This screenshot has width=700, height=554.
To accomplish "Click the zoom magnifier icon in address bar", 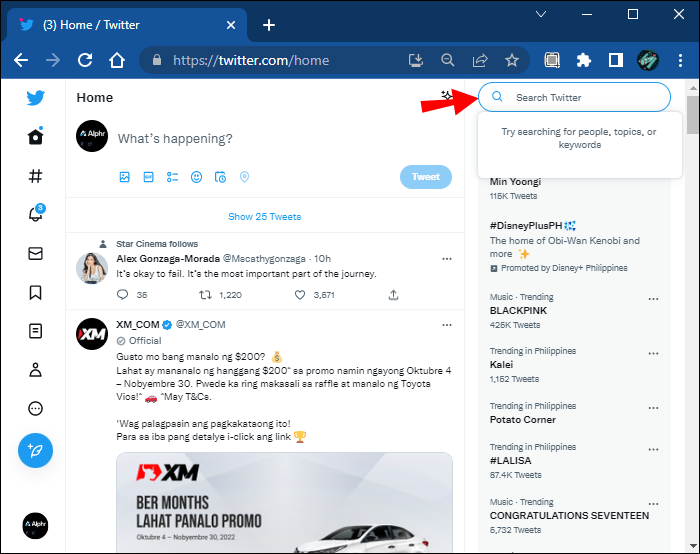I will 448,60.
